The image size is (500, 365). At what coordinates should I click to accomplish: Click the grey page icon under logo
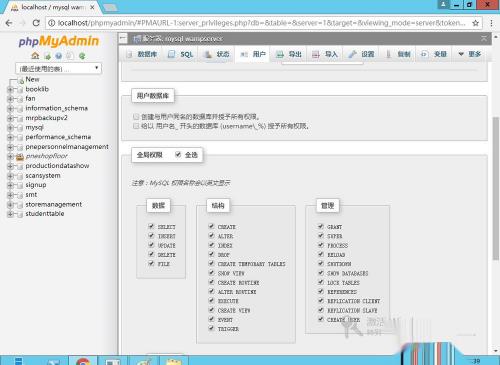click(x=70, y=56)
